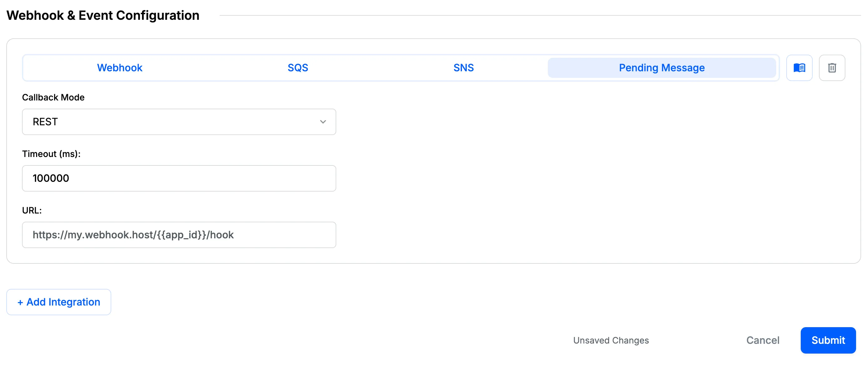Screen dimensions: 868x368
Task: Click the URL field label
Action: 32,210
